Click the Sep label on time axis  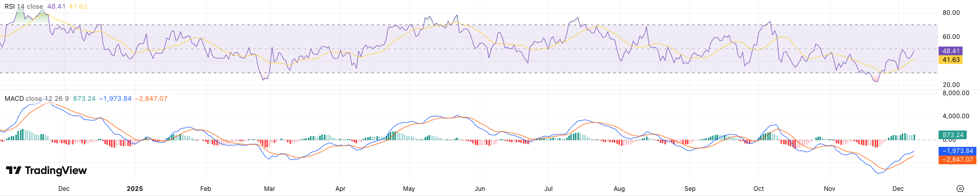point(690,189)
